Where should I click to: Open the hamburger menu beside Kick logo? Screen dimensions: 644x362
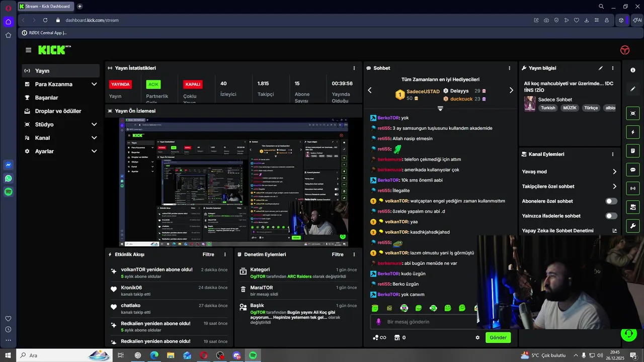28,50
